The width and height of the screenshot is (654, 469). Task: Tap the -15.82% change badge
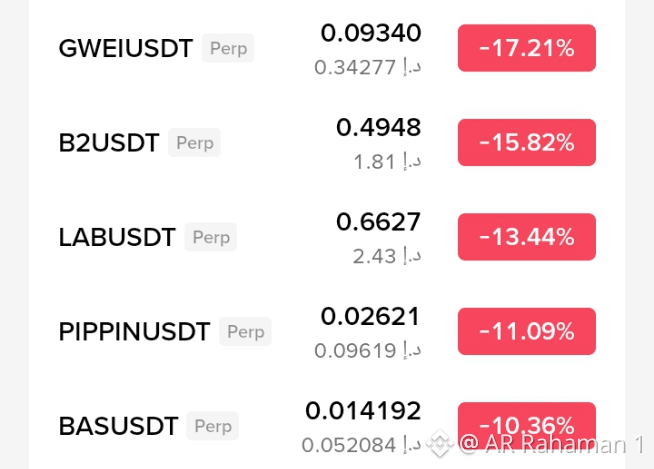527,142
